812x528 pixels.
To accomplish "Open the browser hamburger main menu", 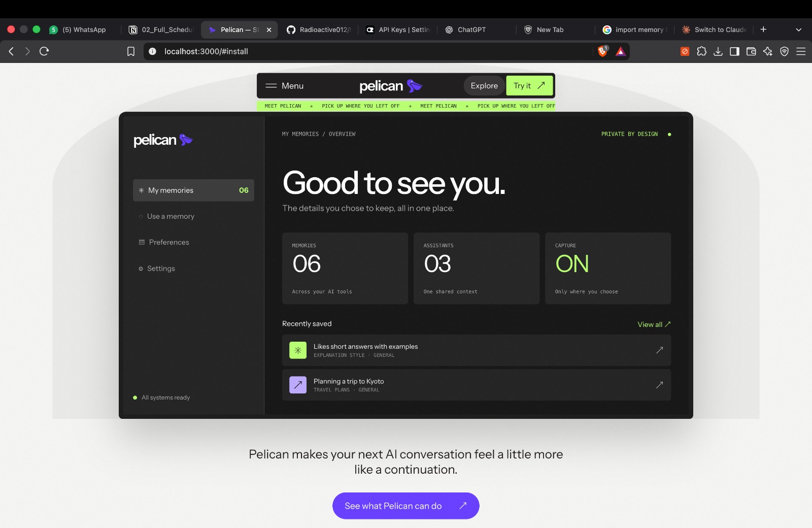I will tap(801, 51).
